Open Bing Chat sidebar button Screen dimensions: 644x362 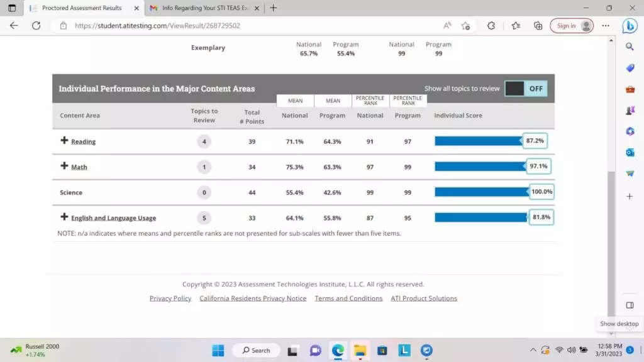click(x=630, y=25)
